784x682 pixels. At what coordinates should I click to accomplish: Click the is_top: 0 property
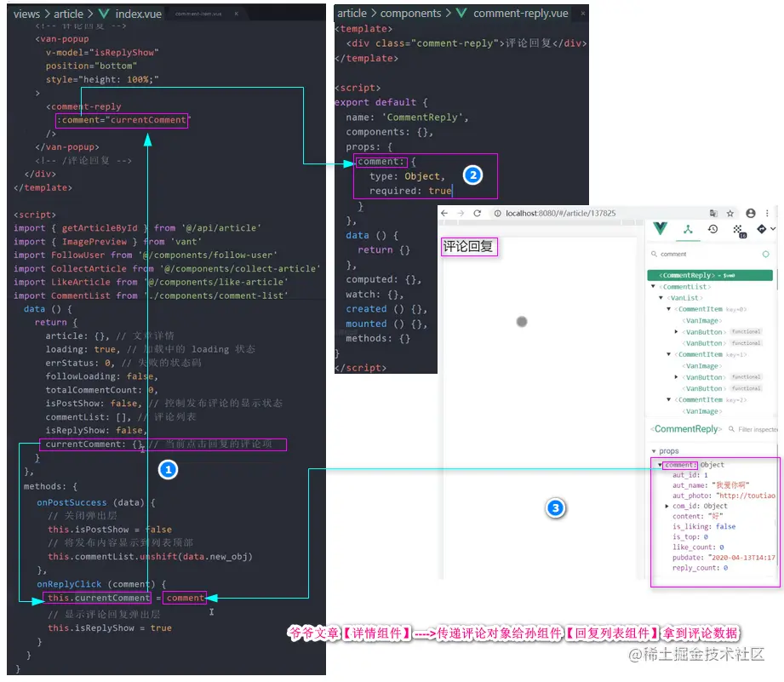[x=690, y=537]
